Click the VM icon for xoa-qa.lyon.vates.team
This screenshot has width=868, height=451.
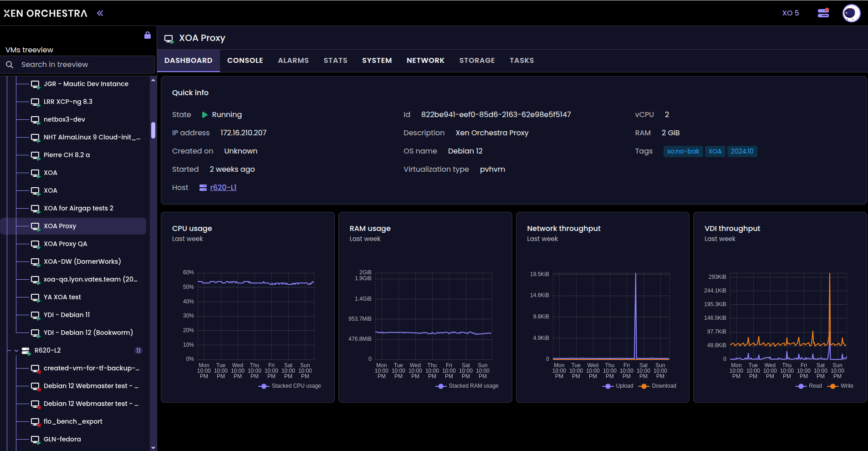[x=36, y=280]
